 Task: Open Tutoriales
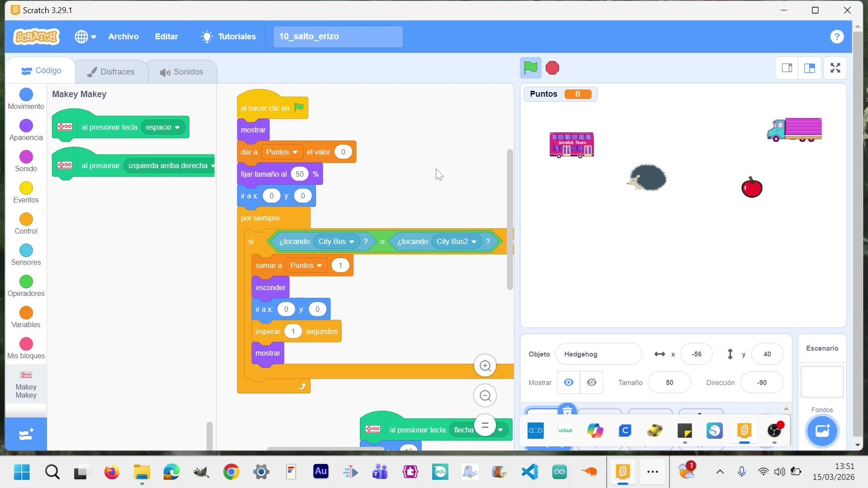pyautogui.click(x=229, y=37)
